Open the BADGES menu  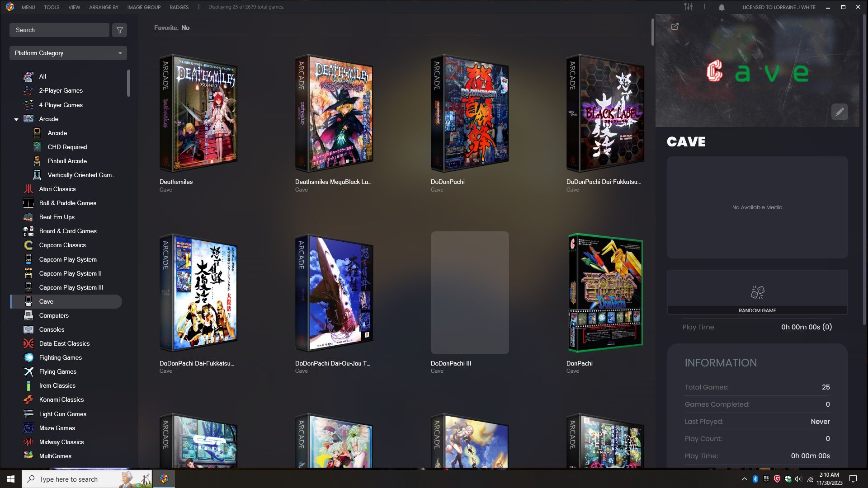click(x=179, y=7)
